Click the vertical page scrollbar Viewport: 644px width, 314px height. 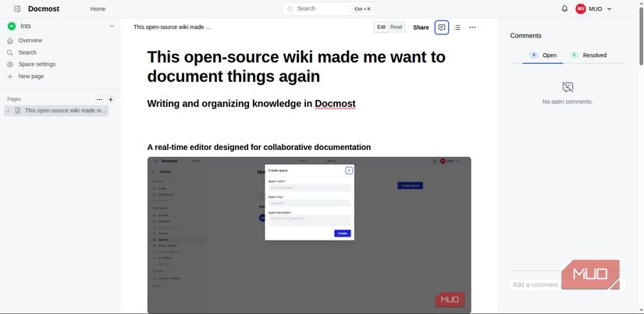click(641, 37)
